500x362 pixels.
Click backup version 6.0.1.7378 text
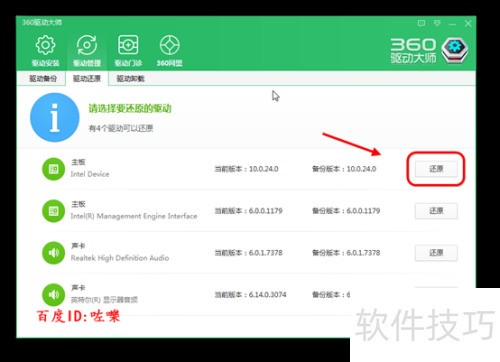tap(346, 253)
